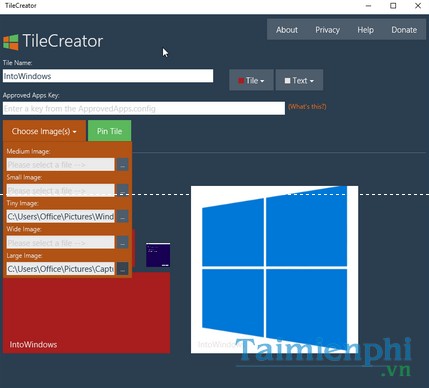This screenshot has height=388, width=429.
Task: Expand the Text color dropdown
Action: (299, 80)
